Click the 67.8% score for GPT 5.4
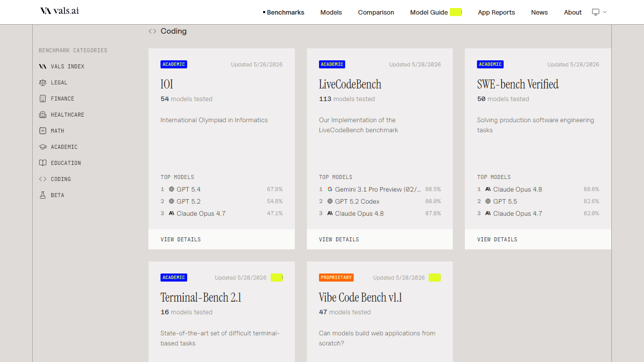This screenshot has height=362, width=644. click(x=275, y=190)
